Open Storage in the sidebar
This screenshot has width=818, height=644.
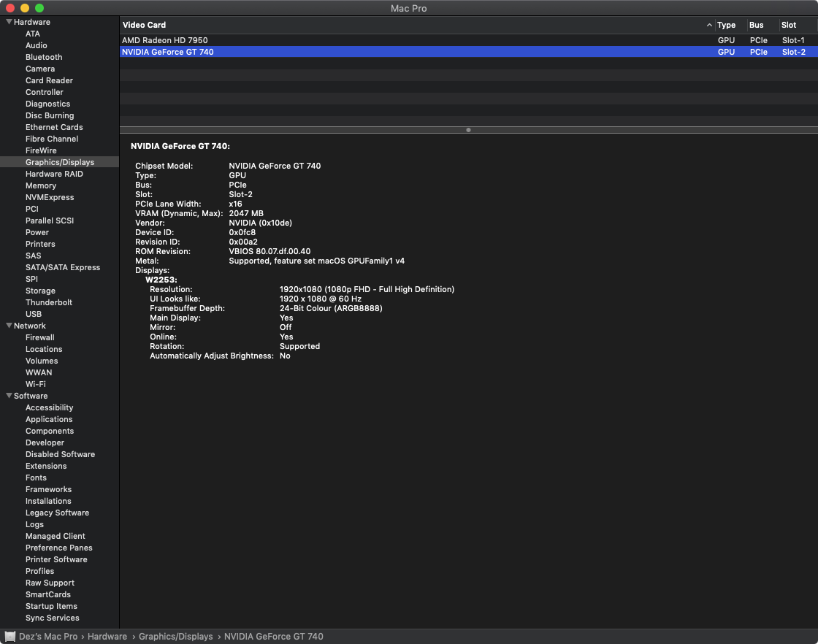(40, 291)
